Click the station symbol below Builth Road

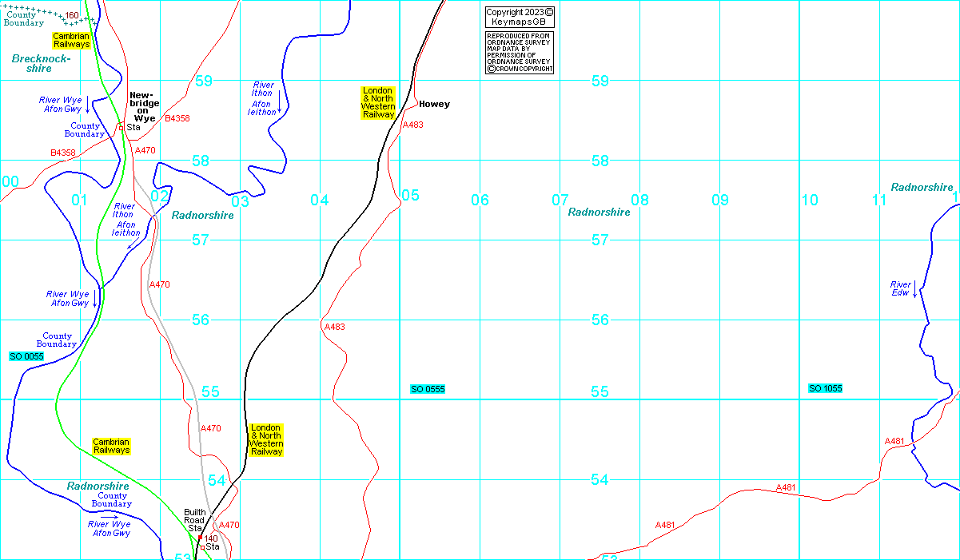click(x=201, y=546)
